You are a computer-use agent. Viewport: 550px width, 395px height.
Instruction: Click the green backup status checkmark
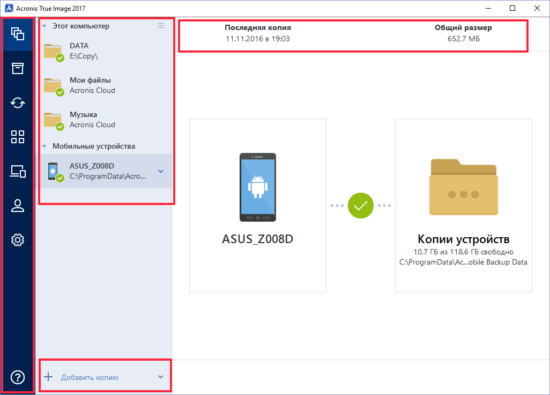tap(361, 206)
